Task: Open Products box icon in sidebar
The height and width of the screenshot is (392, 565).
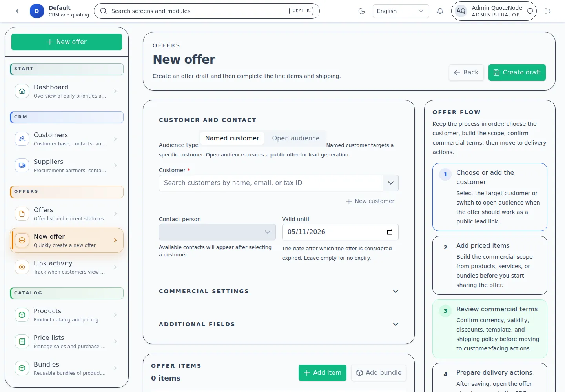Action: click(22, 315)
